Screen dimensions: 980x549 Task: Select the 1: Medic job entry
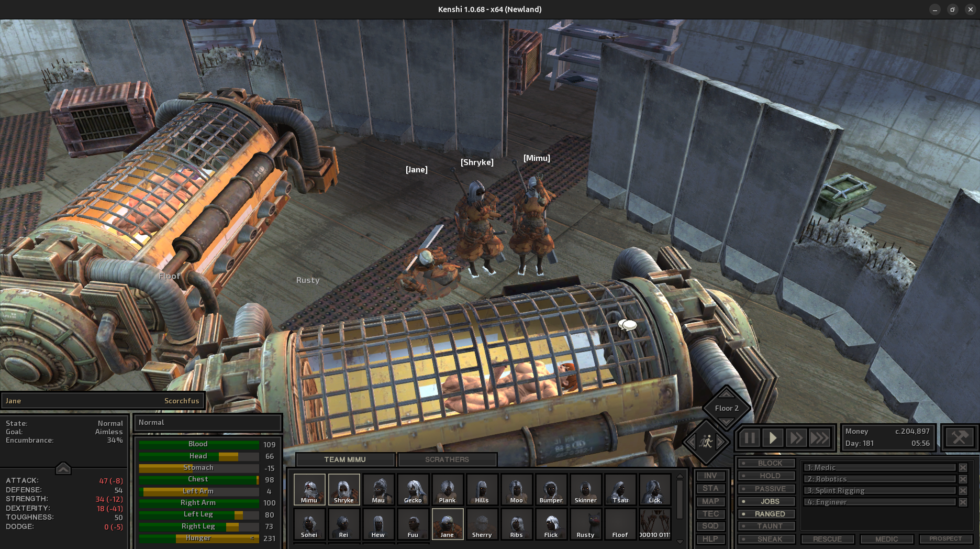880,467
